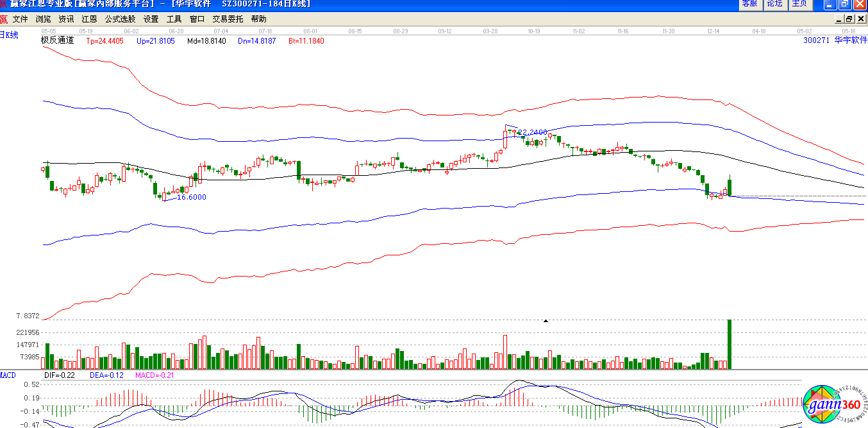
Task: Click the 22.2400 high price annotation
Action: click(x=533, y=132)
